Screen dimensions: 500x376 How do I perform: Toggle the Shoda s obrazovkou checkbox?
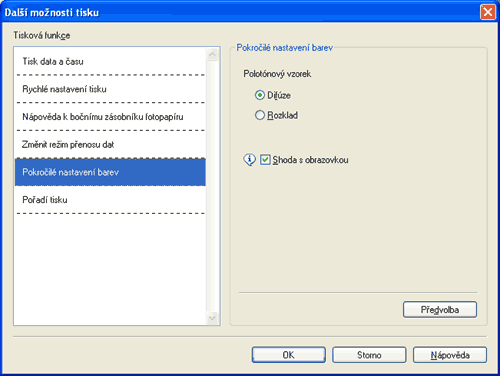pyautogui.click(x=265, y=160)
